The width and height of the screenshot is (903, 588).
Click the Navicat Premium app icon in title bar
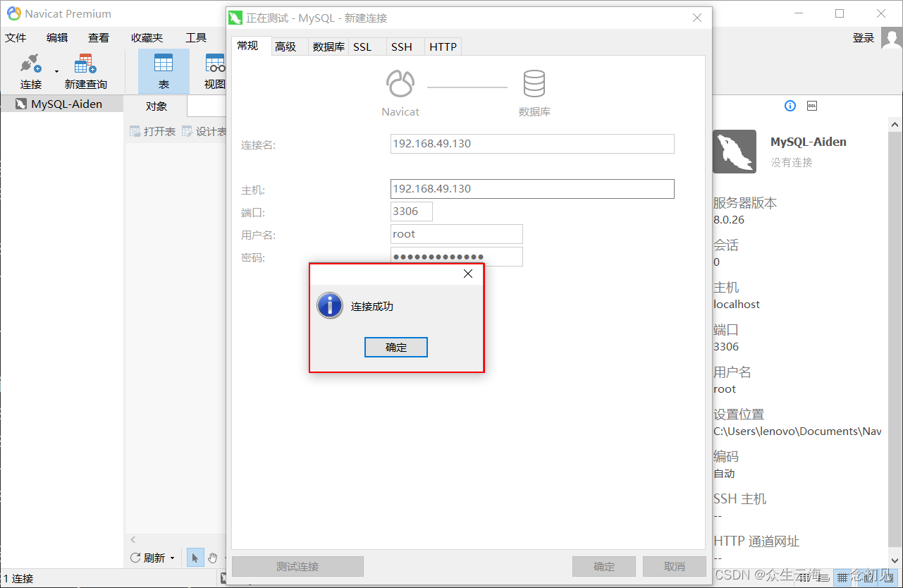click(x=13, y=13)
